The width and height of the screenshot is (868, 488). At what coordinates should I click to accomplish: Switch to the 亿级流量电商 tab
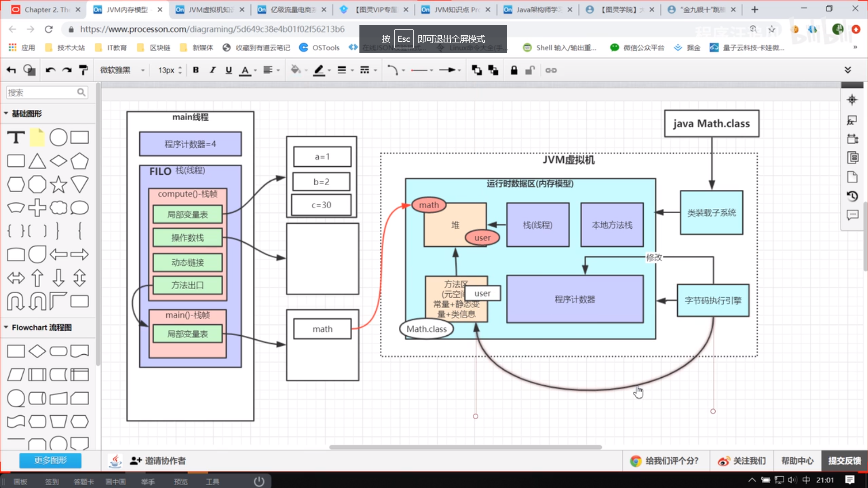point(292,9)
